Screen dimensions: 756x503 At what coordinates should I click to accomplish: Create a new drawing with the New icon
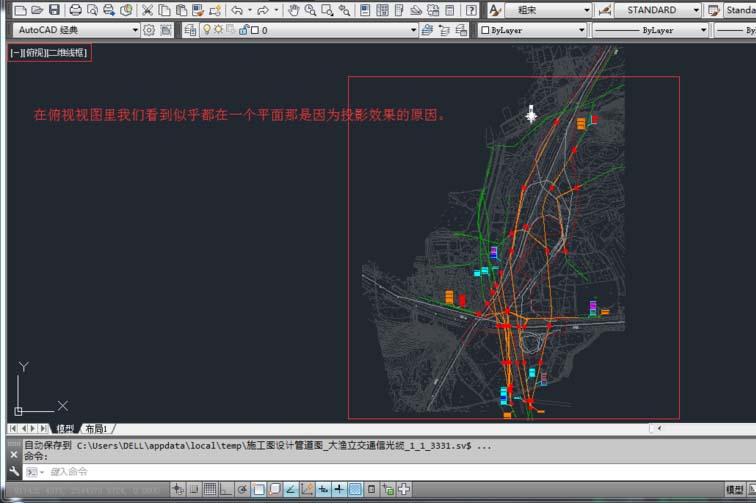click(x=20, y=10)
